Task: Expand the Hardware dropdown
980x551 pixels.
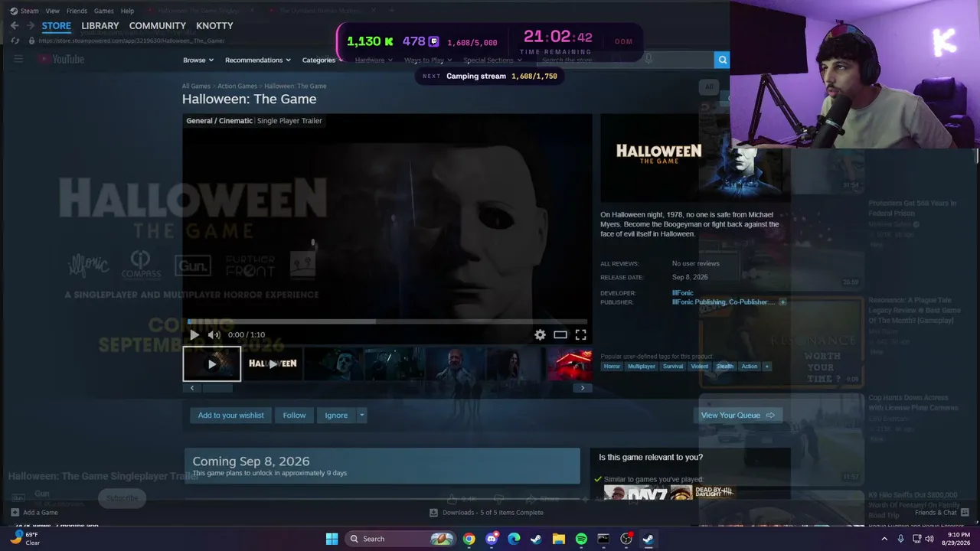Action: tap(374, 60)
